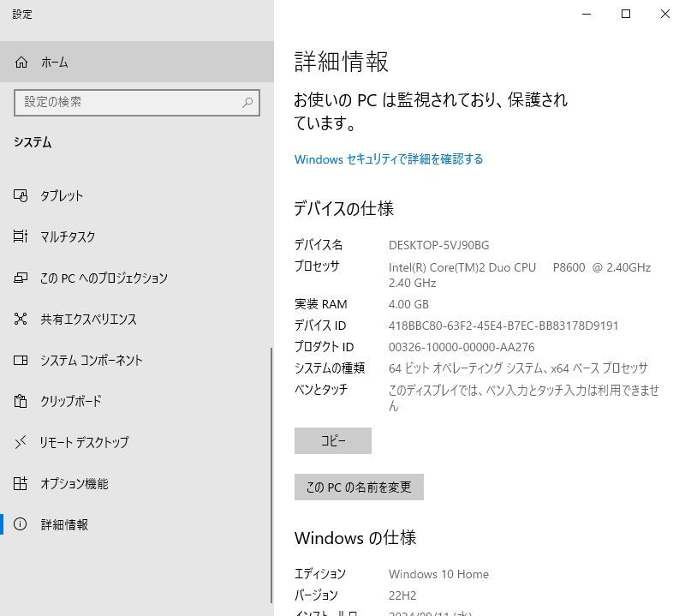This screenshot has width=685, height=616.
Task: Click the お使いの PC は監視されており protection message
Action: [431, 111]
